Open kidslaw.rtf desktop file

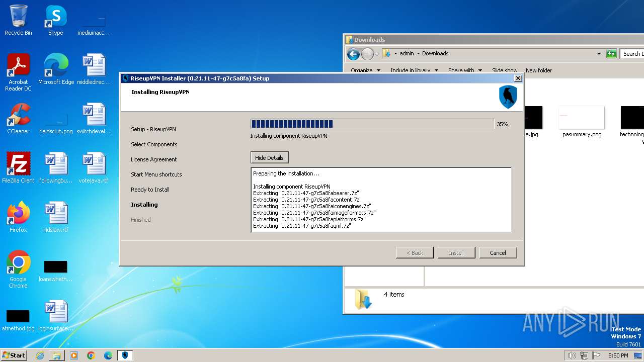(56, 217)
